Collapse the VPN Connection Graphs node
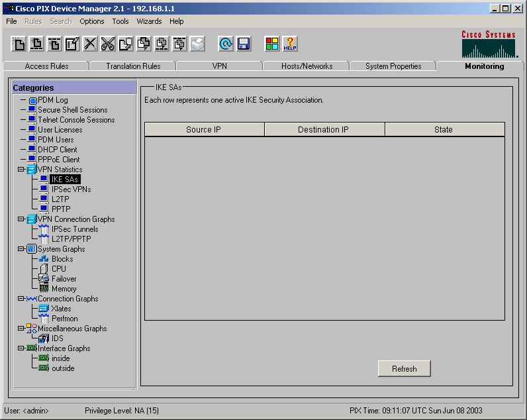 tap(21, 219)
